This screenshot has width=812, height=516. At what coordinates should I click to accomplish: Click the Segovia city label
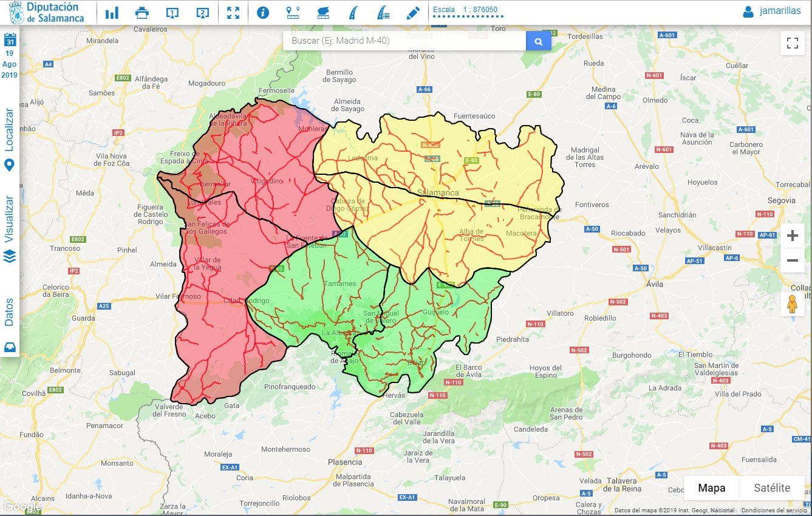781,200
